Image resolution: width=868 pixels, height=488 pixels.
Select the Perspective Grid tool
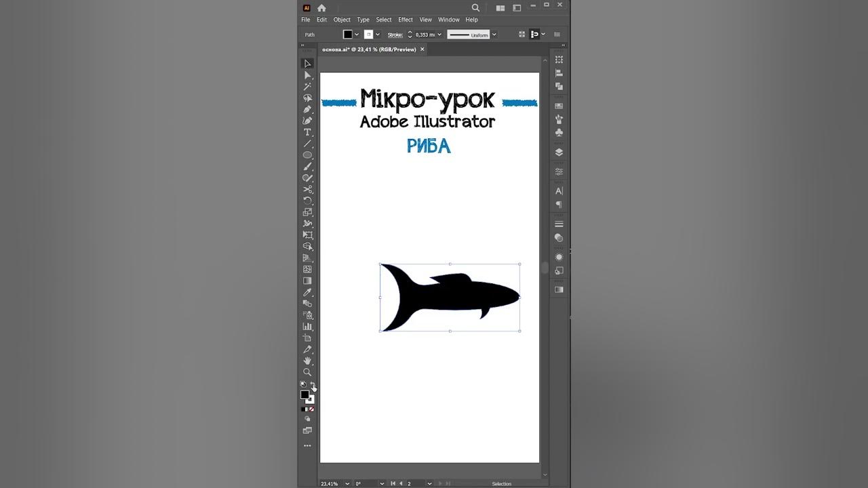click(307, 258)
